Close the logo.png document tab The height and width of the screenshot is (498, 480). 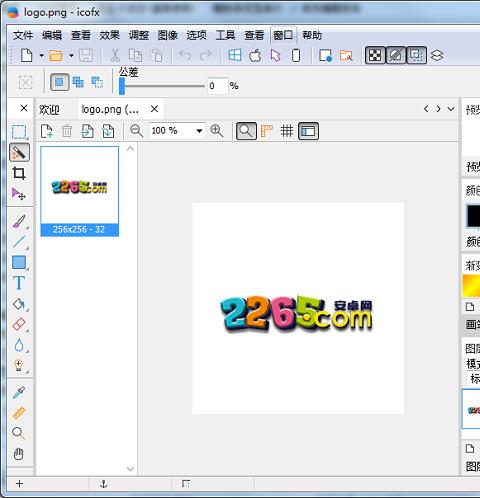point(154,109)
